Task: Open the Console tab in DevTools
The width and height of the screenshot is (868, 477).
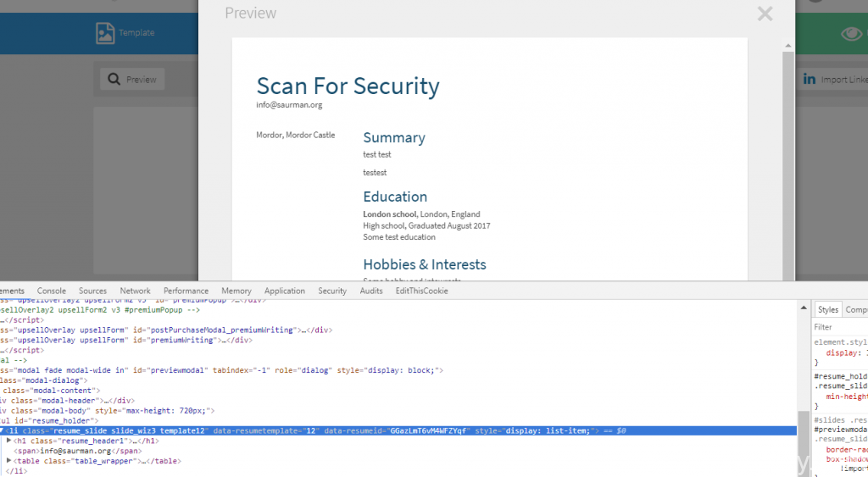Action: coord(52,291)
